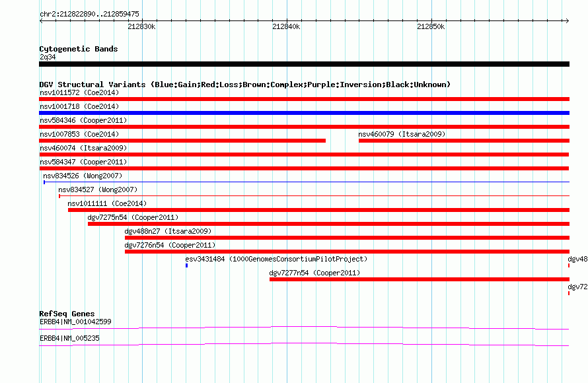
Task: Select the Cytogenetic Bands track title
Action: [79, 49]
